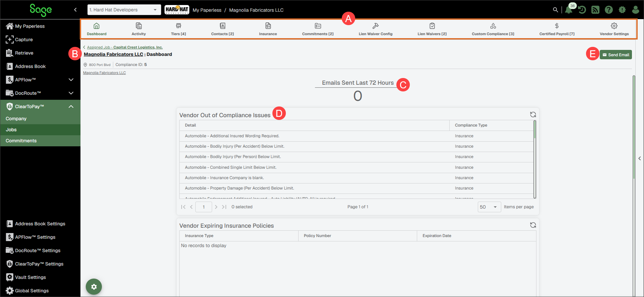Open the Contacts [2] tab
644x297 pixels.
(222, 29)
